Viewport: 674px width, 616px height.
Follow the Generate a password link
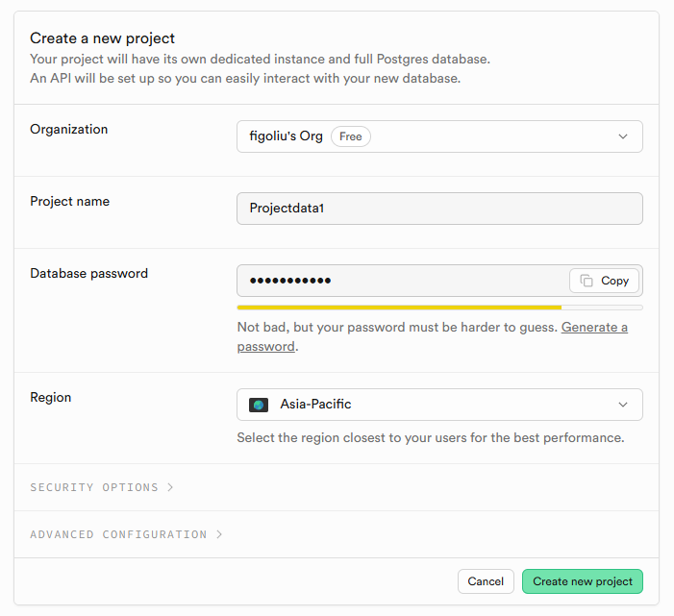tap(594, 328)
